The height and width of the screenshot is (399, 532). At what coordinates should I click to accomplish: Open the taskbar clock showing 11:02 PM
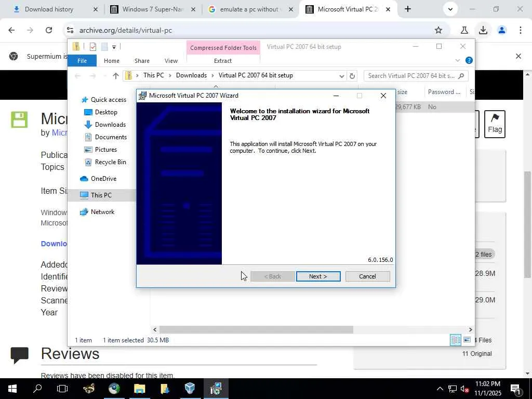pos(488,389)
